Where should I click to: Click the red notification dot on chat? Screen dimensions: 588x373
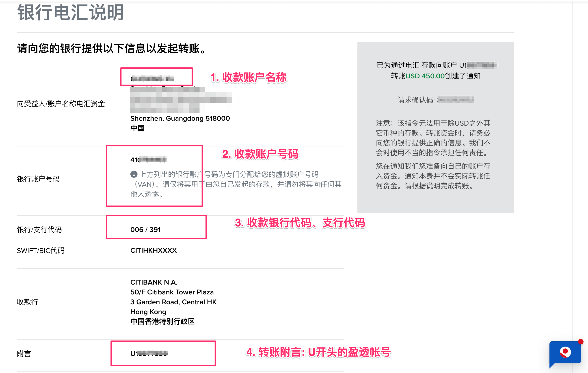pyautogui.click(x=581, y=342)
